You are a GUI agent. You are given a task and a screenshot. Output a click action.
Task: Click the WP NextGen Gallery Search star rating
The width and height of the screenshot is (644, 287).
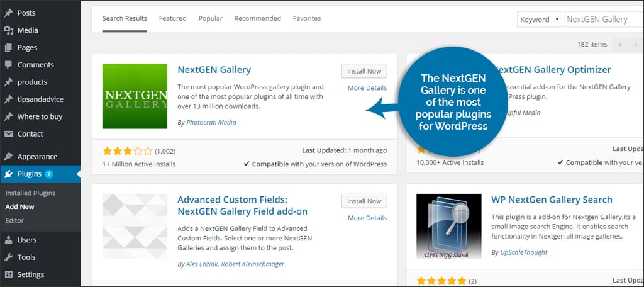[441, 281]
